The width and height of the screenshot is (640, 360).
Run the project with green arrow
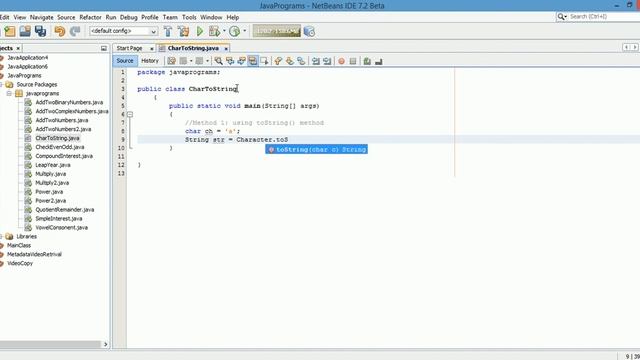coord(200,31)
